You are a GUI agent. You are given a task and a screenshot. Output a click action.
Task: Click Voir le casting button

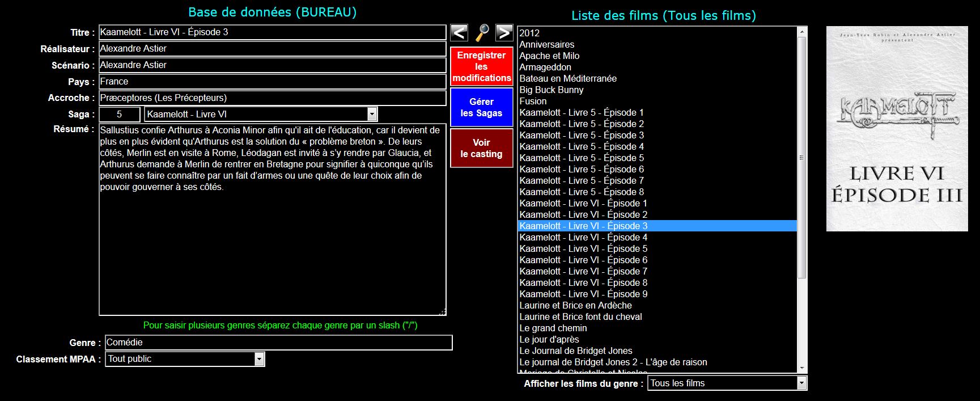pos(482,148)
